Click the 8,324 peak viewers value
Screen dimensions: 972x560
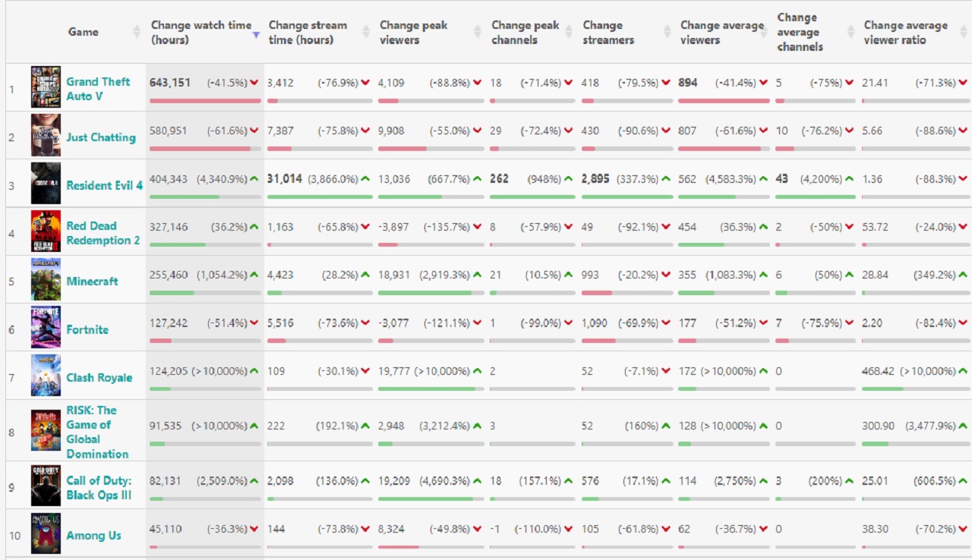coord(392,529)
